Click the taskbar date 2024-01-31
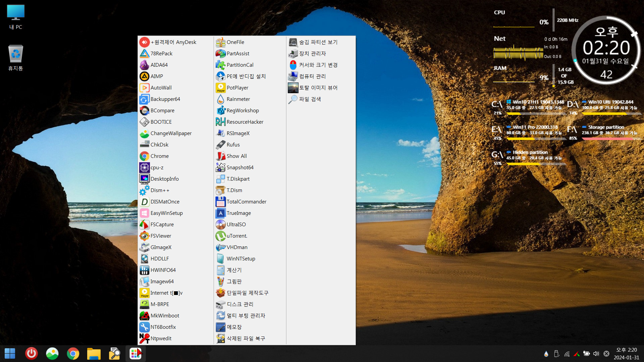This screenshot has width=644, height=362. [626, 358]
